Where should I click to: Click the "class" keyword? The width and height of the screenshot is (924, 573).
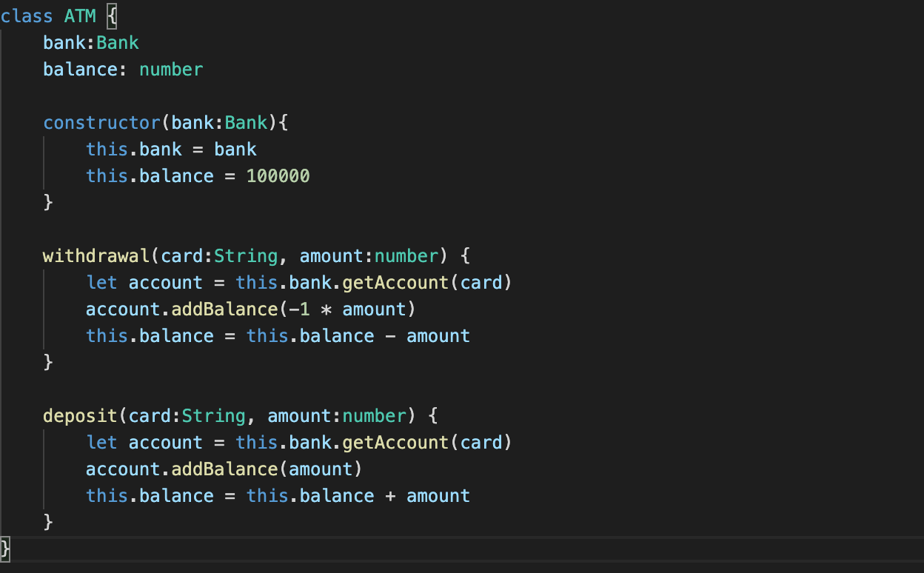coord(27,16)
